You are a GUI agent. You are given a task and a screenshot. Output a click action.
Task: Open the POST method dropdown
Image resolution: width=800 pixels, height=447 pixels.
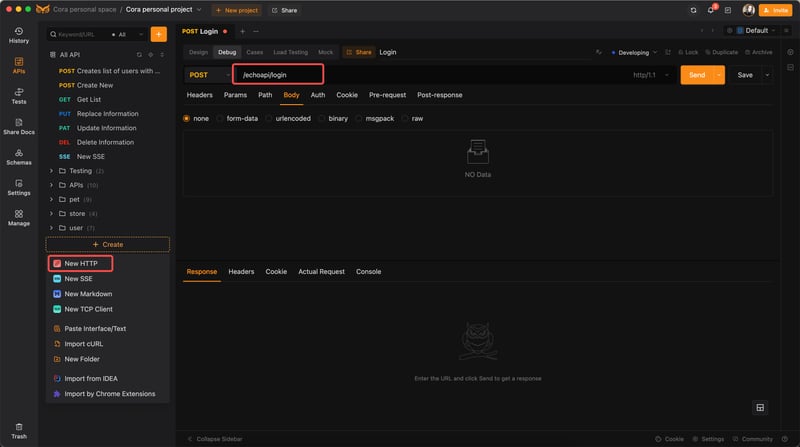207,75
